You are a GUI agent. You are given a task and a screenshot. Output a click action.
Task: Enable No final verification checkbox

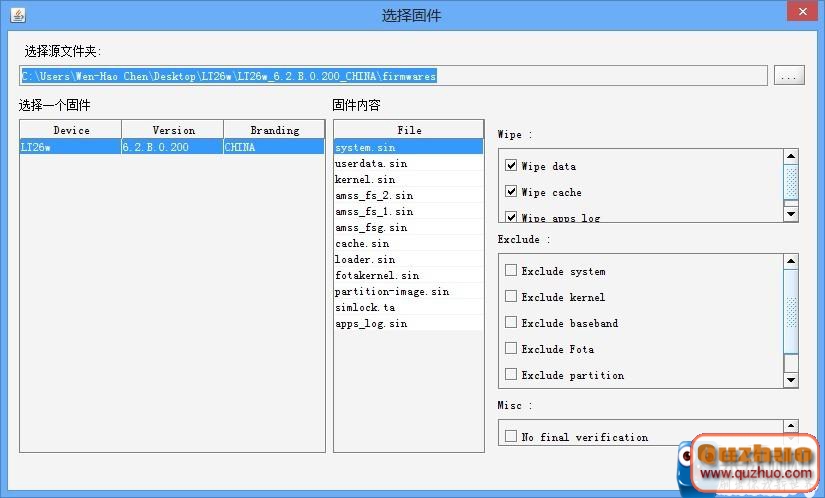click(x=510, y=436)
